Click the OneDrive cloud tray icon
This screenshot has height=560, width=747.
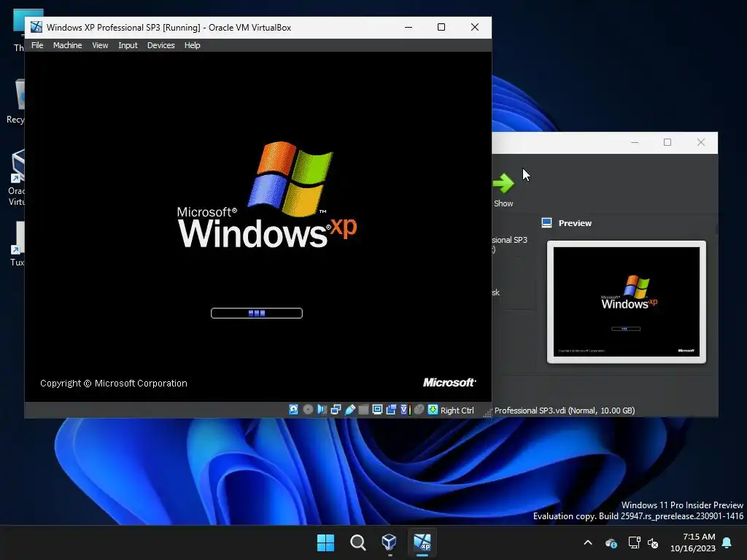click(611, 542)
